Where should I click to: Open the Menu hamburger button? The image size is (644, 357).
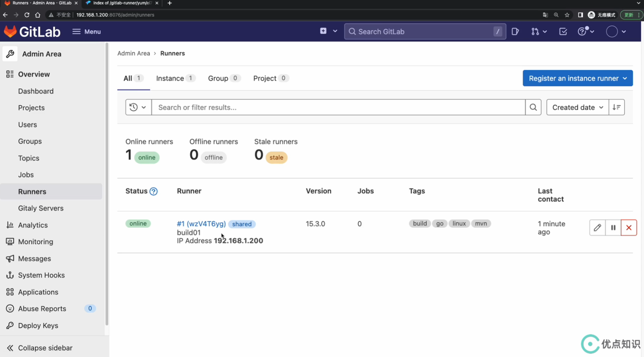(x=86, y=32)
